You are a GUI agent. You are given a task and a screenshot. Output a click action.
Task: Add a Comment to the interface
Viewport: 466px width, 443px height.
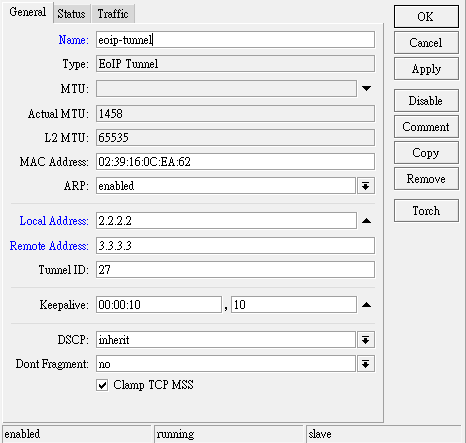(426, 127)
